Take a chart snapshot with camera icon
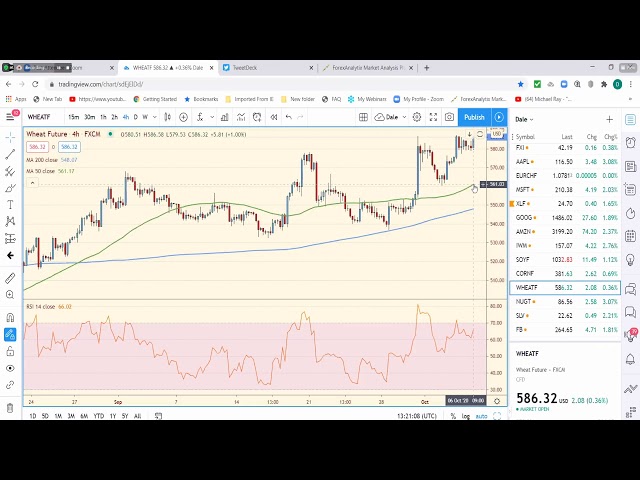Viewport: 640px width, 480px height. 450,117
